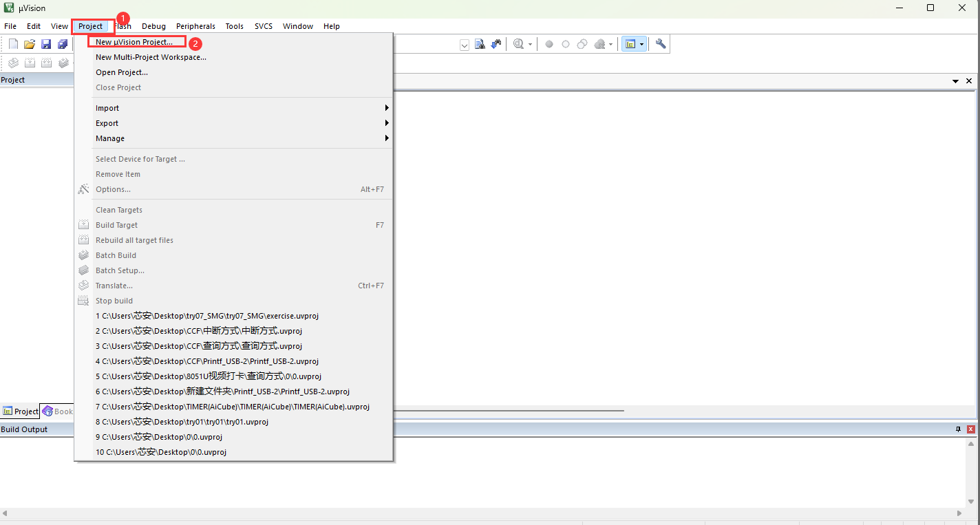Click Build Output scrollbar left arrow

coord(5,513)
